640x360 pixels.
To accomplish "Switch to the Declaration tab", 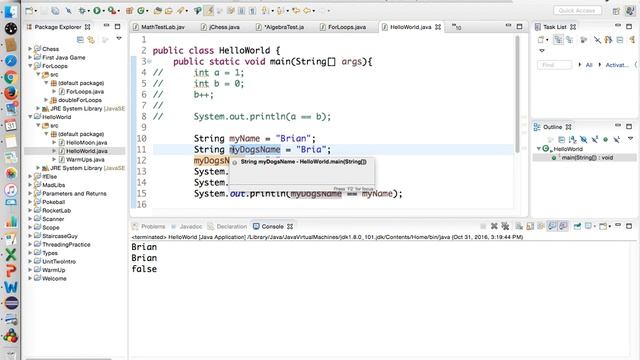I will click(228, 227).
